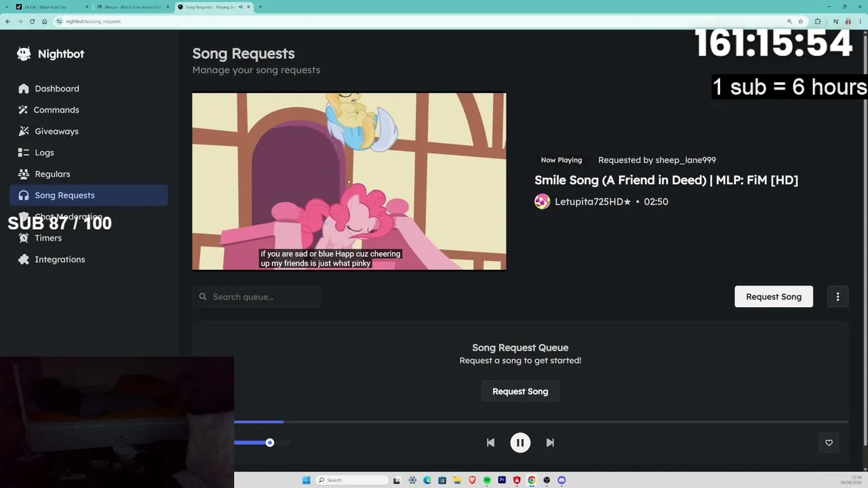Open Adobe Premiere Pro from the taskbar
Image resolution: width=868 pixels, height=488 pixels.
point(502,481)
